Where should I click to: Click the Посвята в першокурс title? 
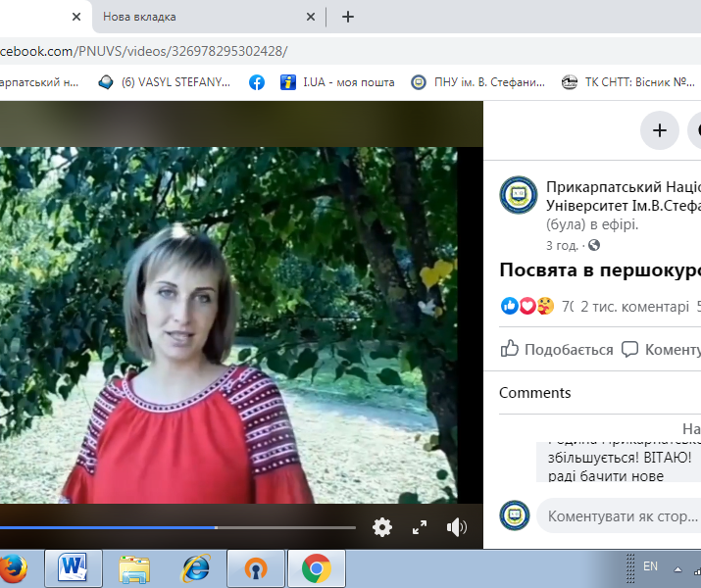coord(600,270)
